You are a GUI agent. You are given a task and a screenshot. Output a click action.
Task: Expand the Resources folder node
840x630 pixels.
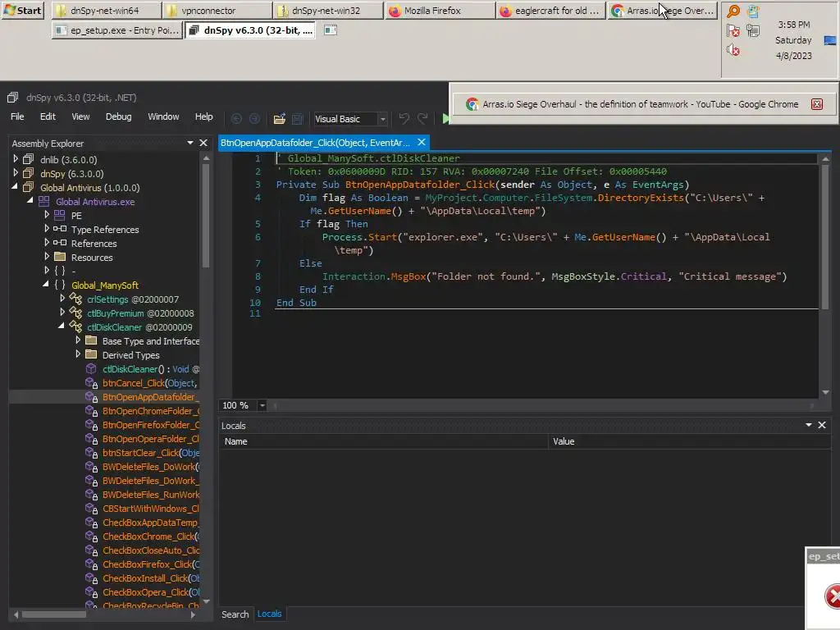pyautogui.click(x=47, y=257)
